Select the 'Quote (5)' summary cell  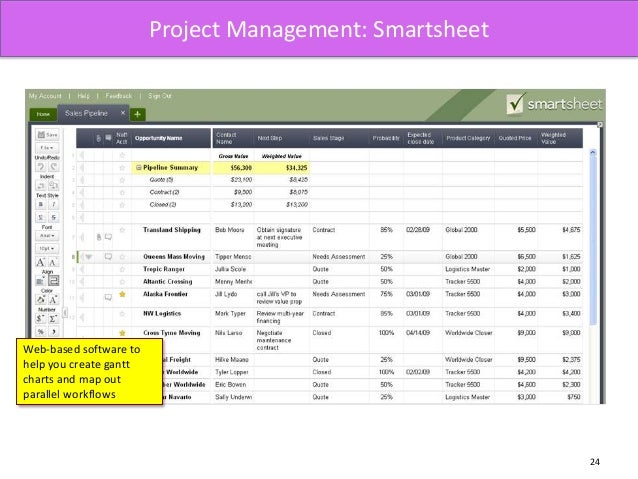[x=171, y=179]
